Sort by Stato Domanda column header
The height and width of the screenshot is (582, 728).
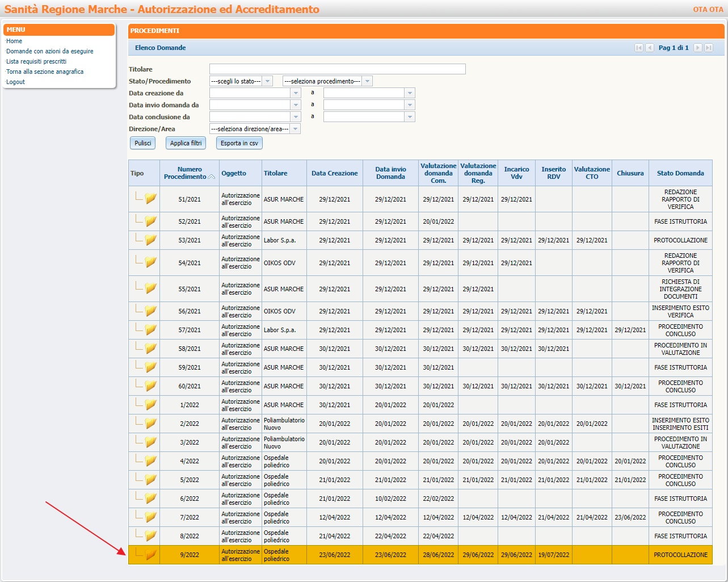point(680,173)
